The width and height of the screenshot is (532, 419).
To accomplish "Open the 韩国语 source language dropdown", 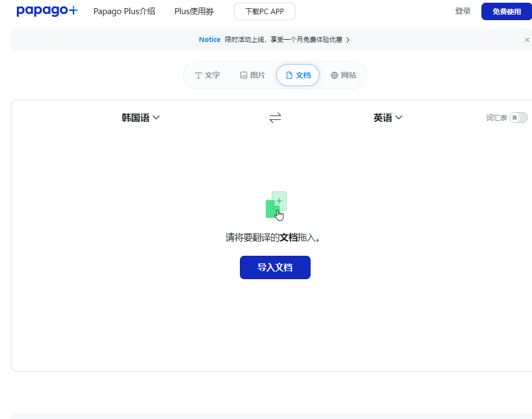I will pos(141,118).
